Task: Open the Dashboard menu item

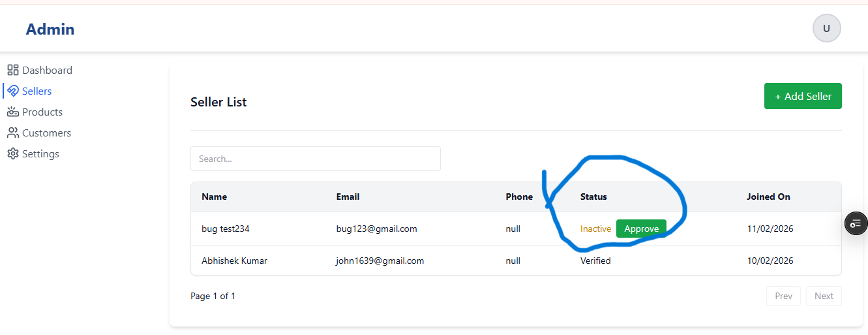Action: pyautogui.click(x=47, y=70)
